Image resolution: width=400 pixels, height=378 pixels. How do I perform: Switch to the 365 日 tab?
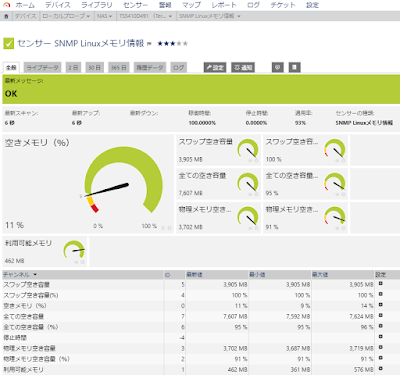(119, 67)
